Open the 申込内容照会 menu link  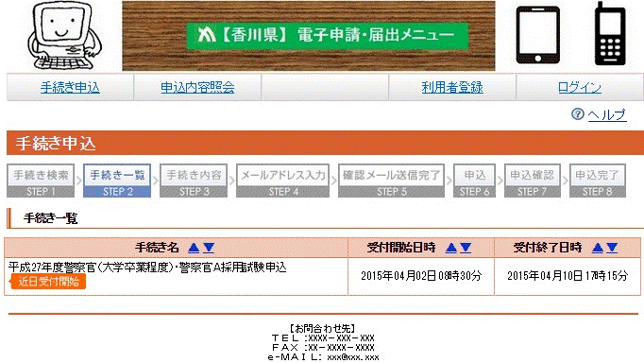pos(197,87)
